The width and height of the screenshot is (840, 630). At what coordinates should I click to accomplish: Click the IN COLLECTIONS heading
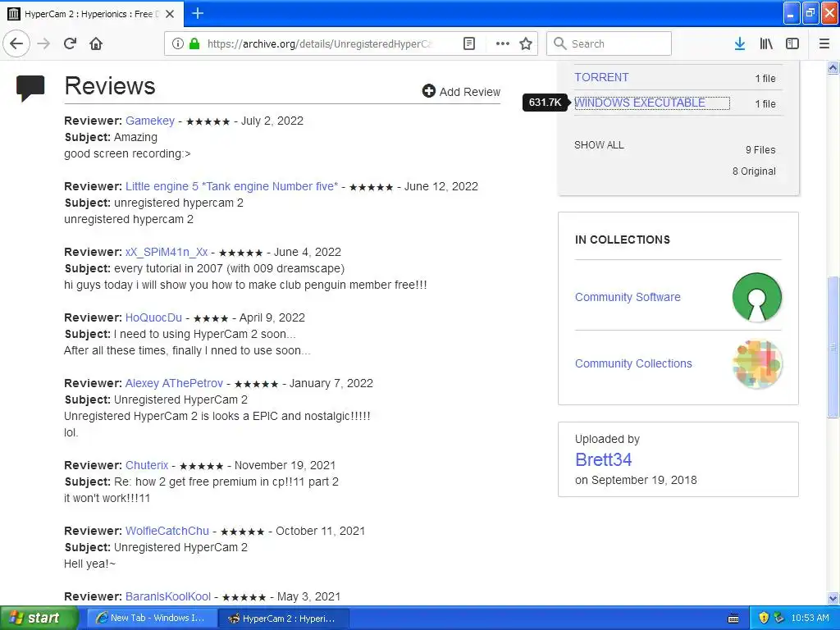click(622, 240)
